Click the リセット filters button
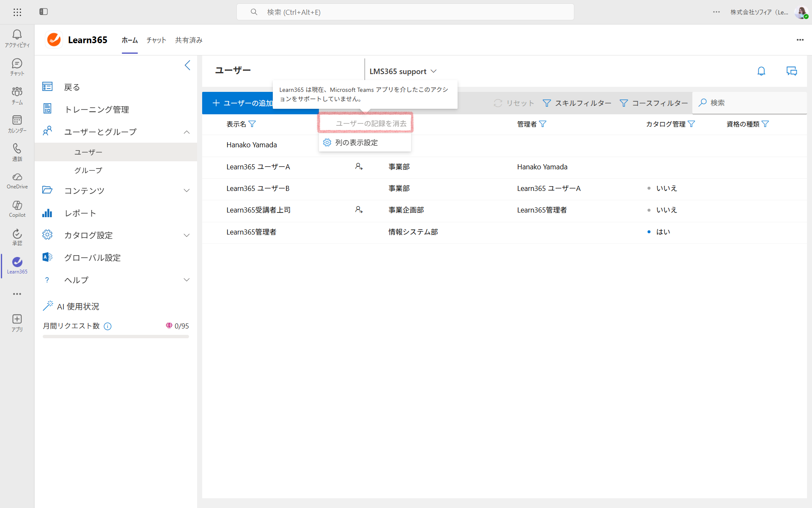The height and width of the screenshot is (508, 812). click(x=514, y=103)
